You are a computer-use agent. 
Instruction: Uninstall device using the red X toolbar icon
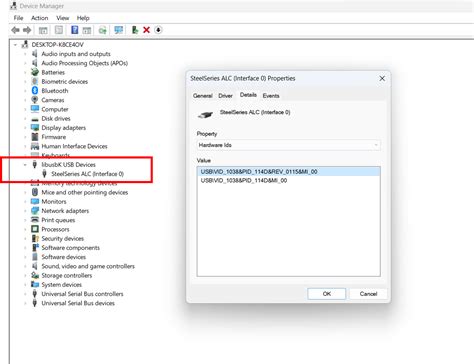click(146, 30)
